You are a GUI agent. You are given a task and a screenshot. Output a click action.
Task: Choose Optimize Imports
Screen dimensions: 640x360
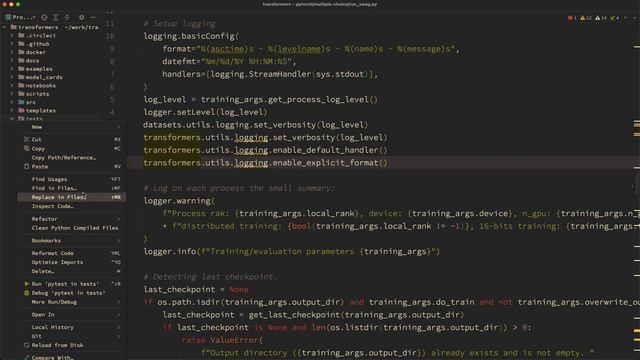click(71, 262)
